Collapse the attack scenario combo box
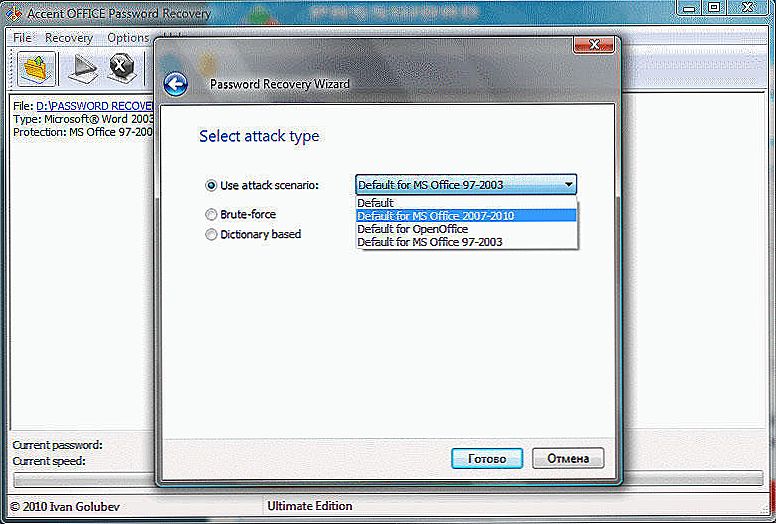This screenshot has height=524, width=776. tap(569, 185)
